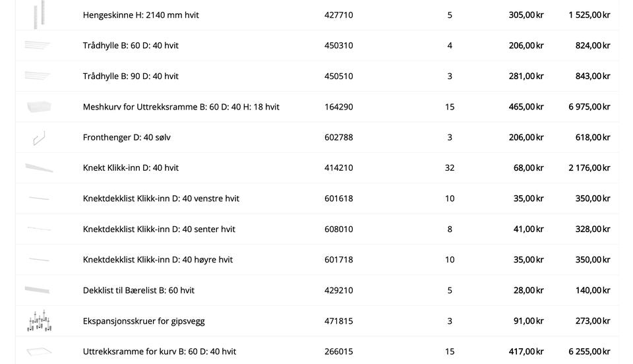This screenshot has width=633, height=364.
Task: Click the 6 975,00 kr total
Action: click(x=589, y=107)
